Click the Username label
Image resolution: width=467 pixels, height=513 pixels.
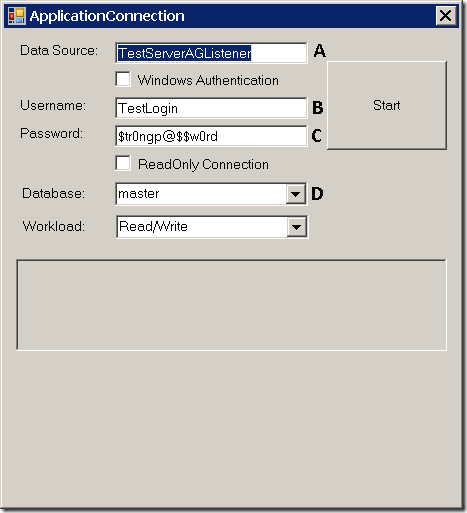click(x=53, y=105)
